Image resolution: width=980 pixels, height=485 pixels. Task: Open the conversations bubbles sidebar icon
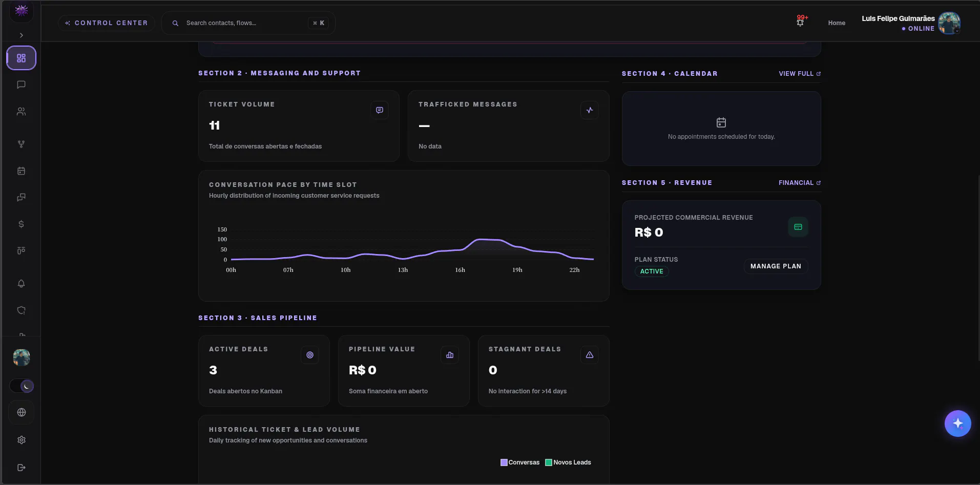pyautogui.click(x=21, y=198)
